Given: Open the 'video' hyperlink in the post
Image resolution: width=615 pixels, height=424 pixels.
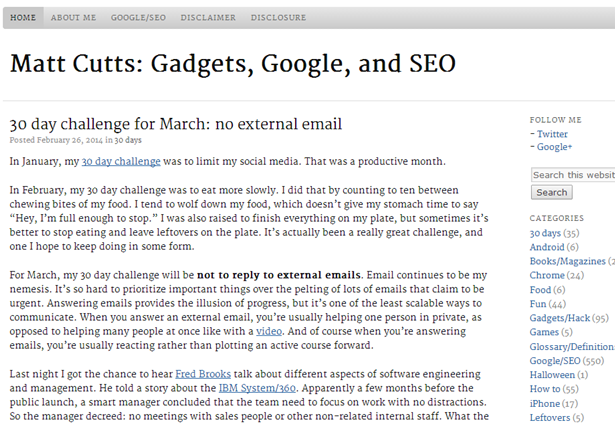Looking at the screenshot, I should pos(269,331).
